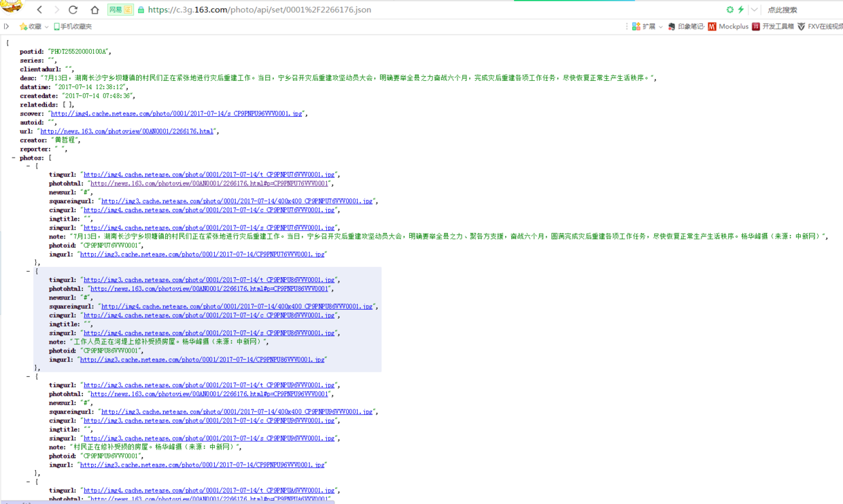Image resolution: width=843 pixels, height=504 pixels.
Task: Click the green lock security icon
Action: pyautogui.click(x=141, y=10)
